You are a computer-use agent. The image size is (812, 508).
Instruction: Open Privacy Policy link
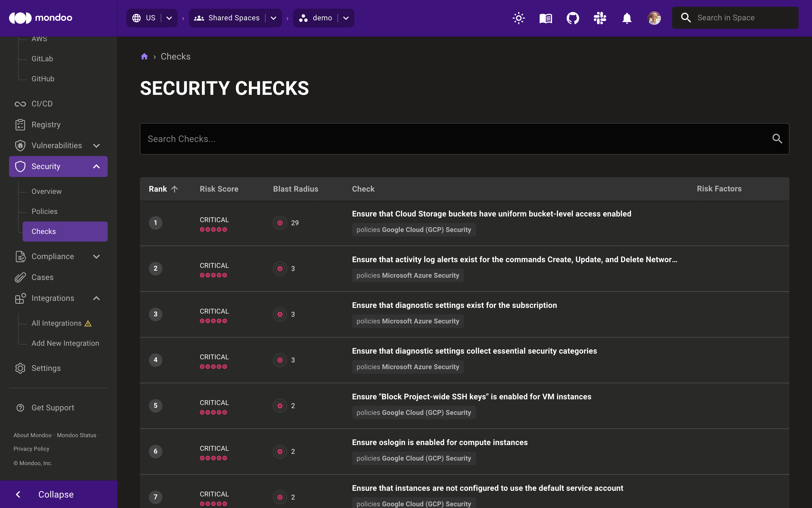pyautogui.click(x=31, y=448)
